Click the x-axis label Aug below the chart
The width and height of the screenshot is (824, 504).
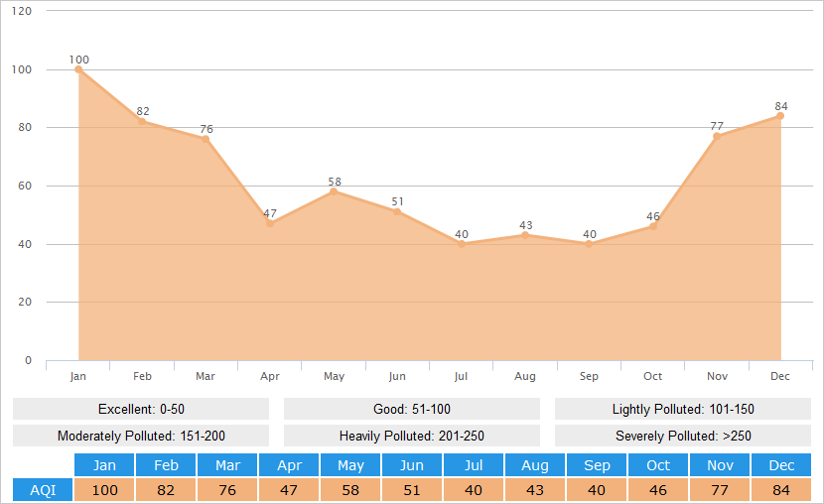pos(525,376)
